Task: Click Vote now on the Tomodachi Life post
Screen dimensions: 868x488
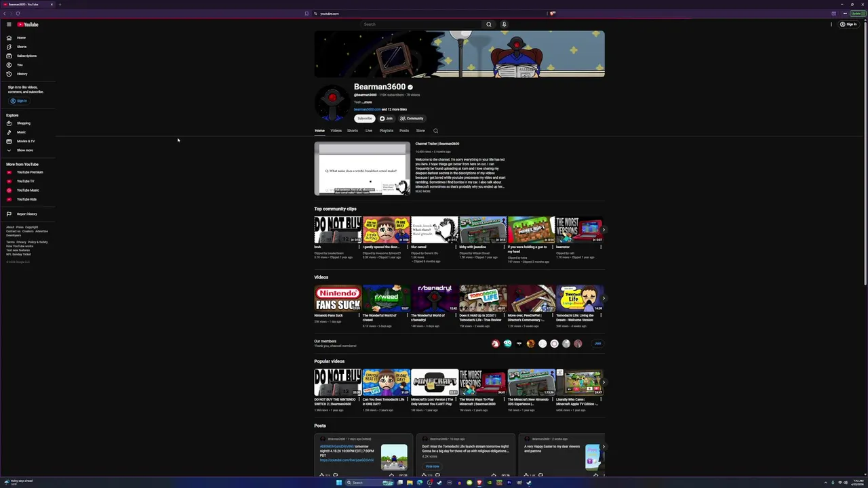Action: 432,466
